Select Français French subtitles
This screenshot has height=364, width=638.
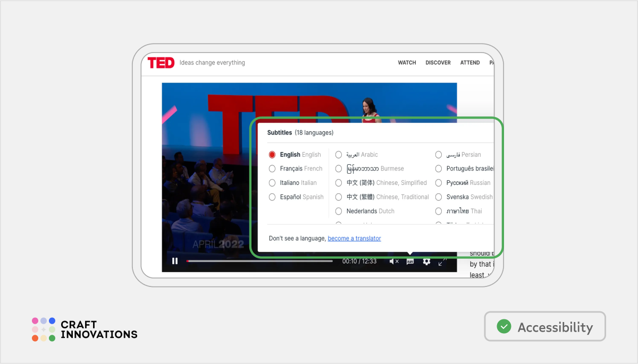tap(272, 168)
